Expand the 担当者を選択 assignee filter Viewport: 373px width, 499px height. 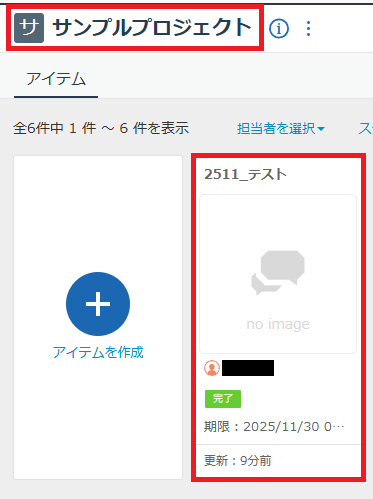(x=281, y=128)
